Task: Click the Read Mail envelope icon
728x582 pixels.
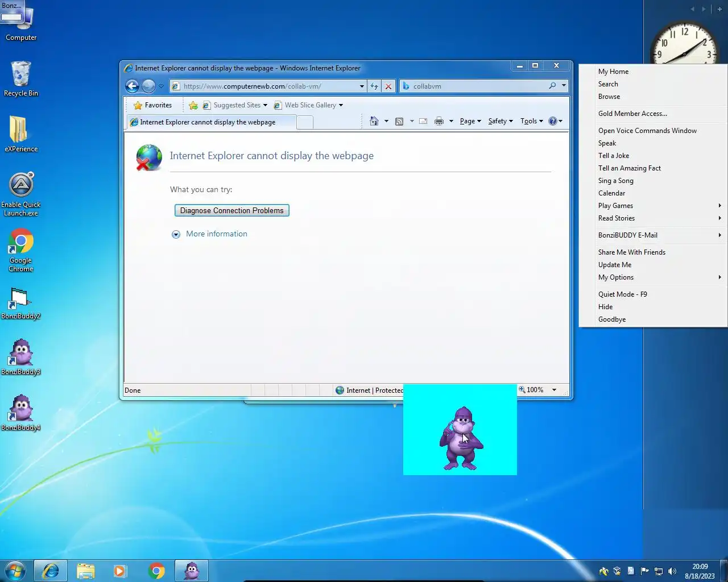Action: (x=423, y=121)
